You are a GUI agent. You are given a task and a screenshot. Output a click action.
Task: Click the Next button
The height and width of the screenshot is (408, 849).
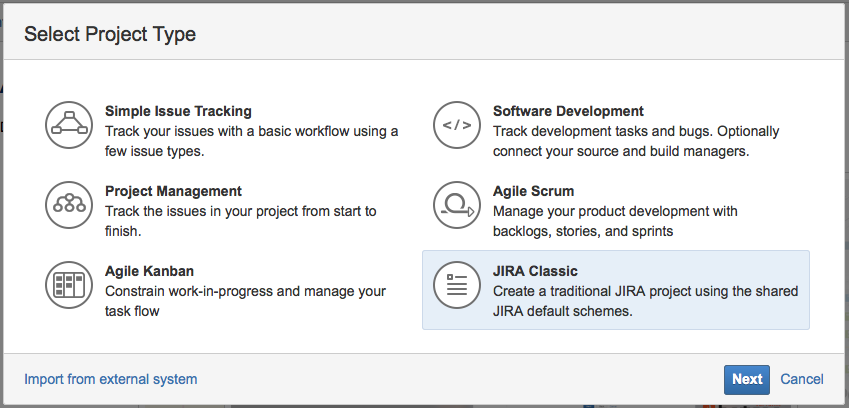[747, 379]
